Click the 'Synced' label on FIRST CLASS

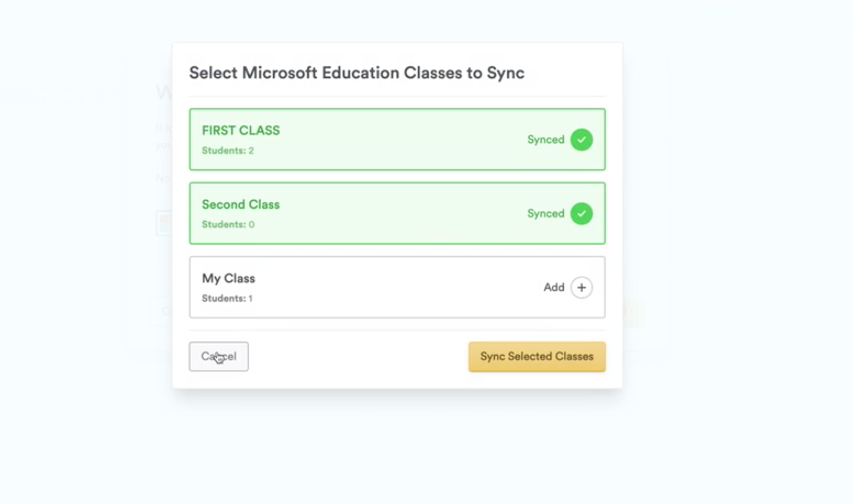point(546,140)
